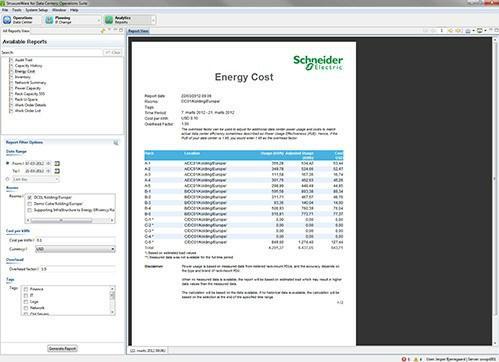Select Capacity History report in the list
The width and height of the screenshot is (499, 362).
click(28, 66)
